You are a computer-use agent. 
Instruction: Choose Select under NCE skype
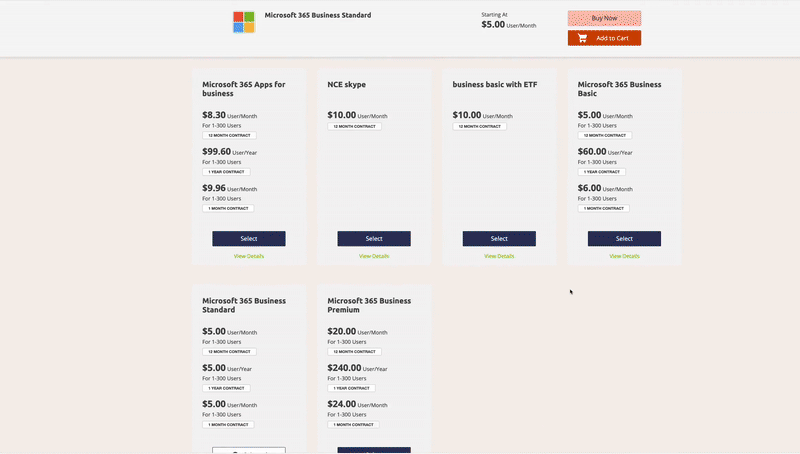(374, 238)
